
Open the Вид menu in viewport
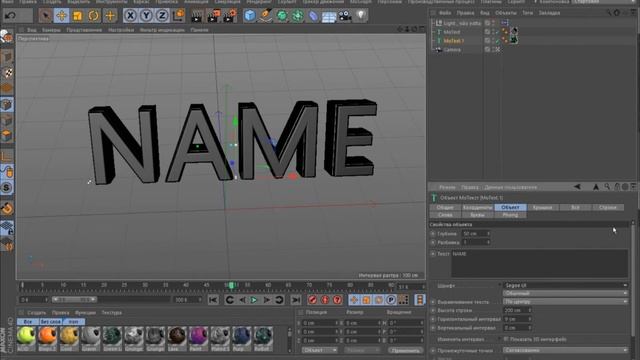click(31, 30)
